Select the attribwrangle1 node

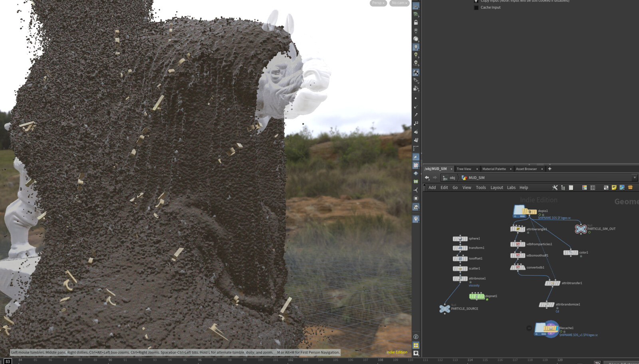point(518,229)
